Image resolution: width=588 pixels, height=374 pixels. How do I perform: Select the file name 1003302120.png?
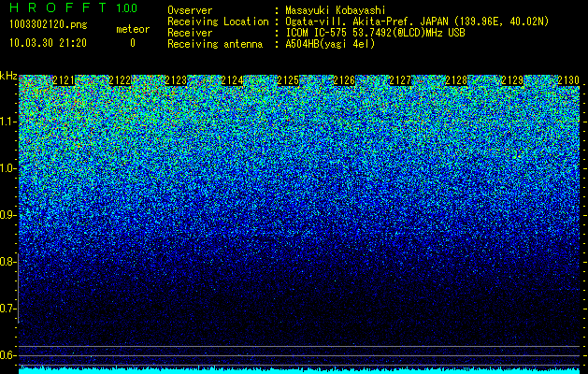click(49, 24)
